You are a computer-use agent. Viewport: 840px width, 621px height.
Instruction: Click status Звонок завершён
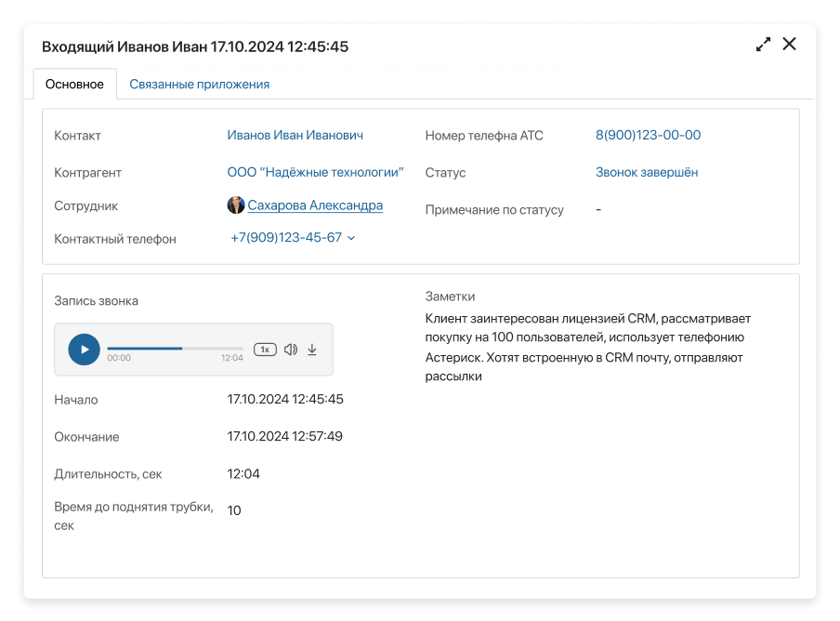(x=647, y=172)
